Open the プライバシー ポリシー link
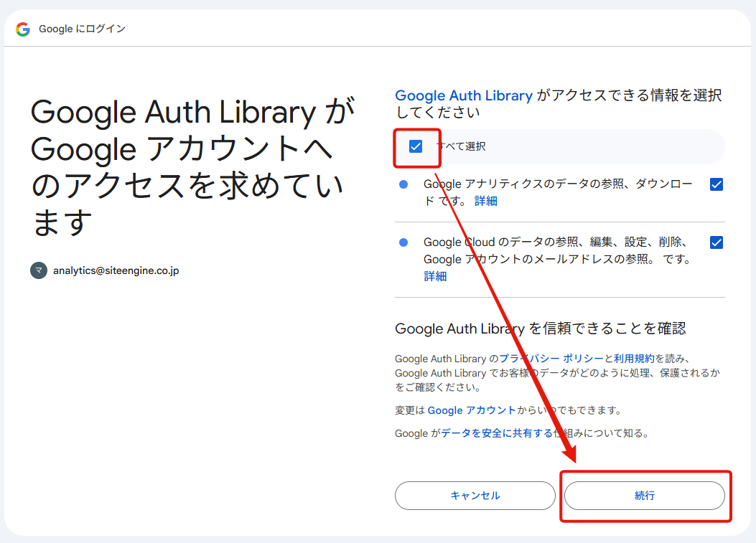The height and width of the screenshot is (543, 756). coord(551,359)
